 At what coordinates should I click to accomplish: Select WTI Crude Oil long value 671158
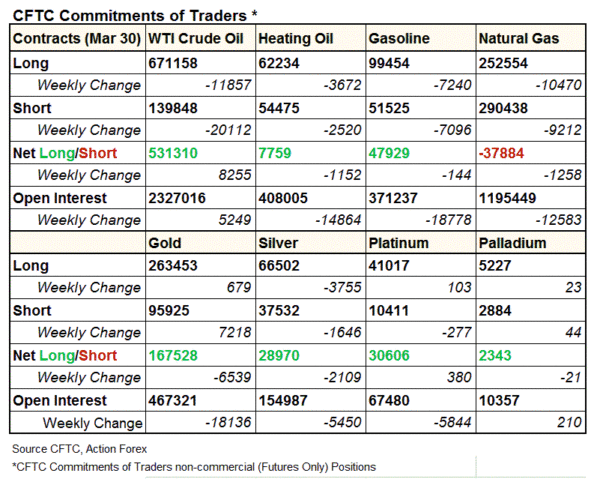[174, 61]
